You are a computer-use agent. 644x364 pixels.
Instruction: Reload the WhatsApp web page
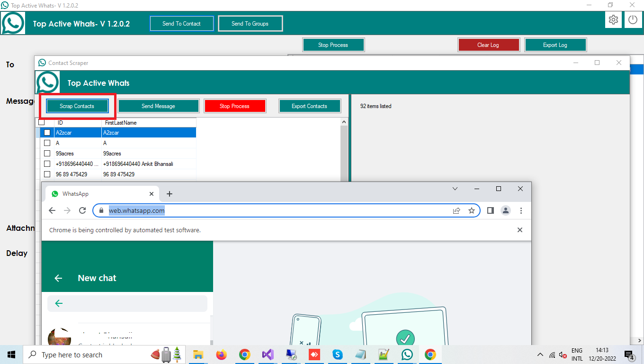pos(82,210)
